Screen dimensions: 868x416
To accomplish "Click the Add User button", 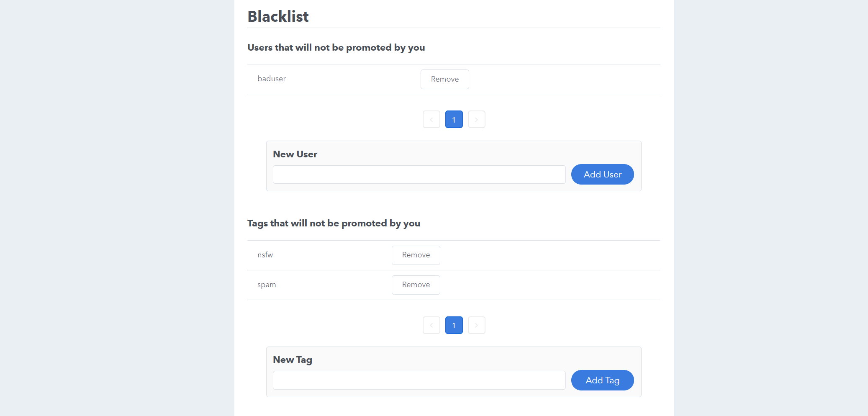I will [602, 175].
